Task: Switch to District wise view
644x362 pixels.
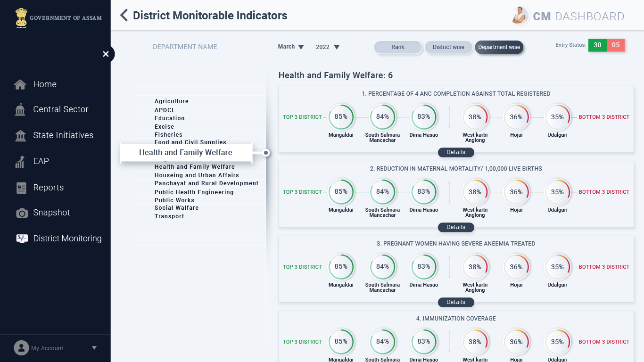Action: [x=448, y=47]
